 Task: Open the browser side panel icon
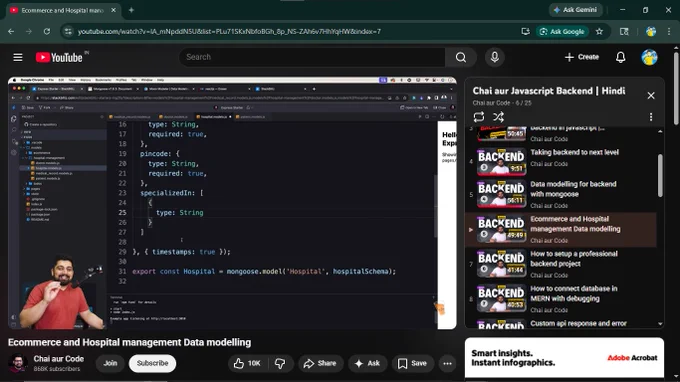[624, 31]
